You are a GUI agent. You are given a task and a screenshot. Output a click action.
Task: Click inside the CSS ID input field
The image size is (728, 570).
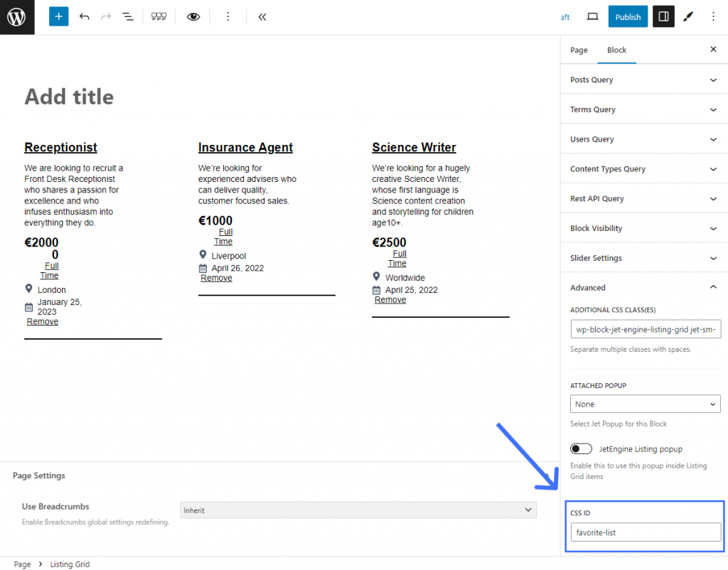coord(645,532)
